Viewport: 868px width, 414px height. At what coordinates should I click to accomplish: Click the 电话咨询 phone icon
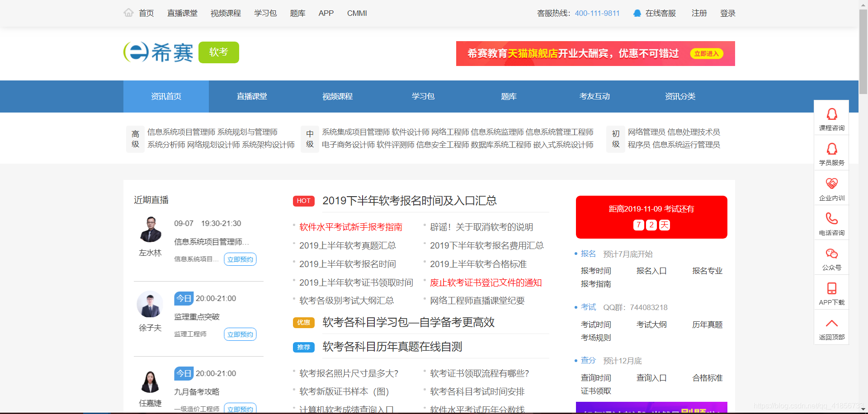[x=831, y=218]
